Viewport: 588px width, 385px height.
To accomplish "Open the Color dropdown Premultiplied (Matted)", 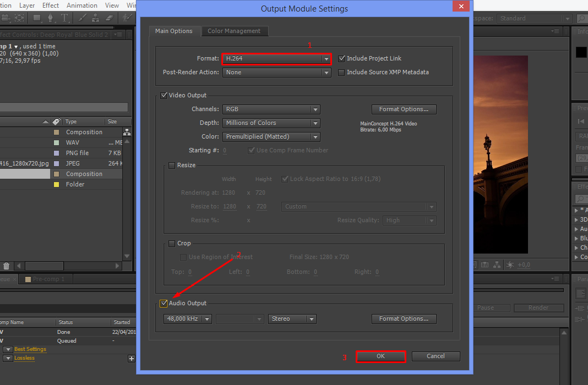I will (x=271, y=137).
